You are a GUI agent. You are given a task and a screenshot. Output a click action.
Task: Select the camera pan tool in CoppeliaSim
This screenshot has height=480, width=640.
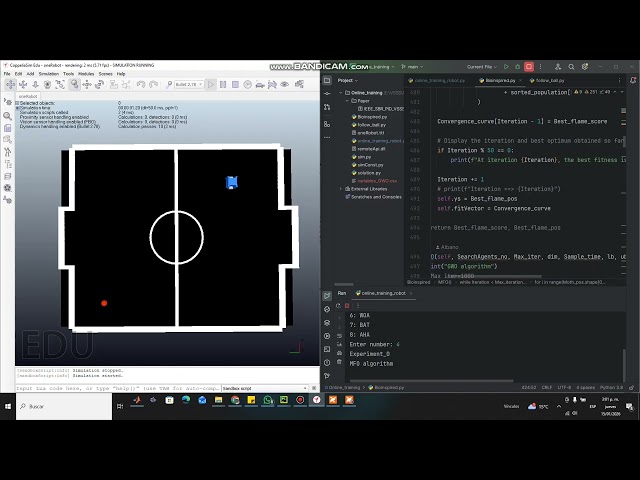tap(10, 84)
